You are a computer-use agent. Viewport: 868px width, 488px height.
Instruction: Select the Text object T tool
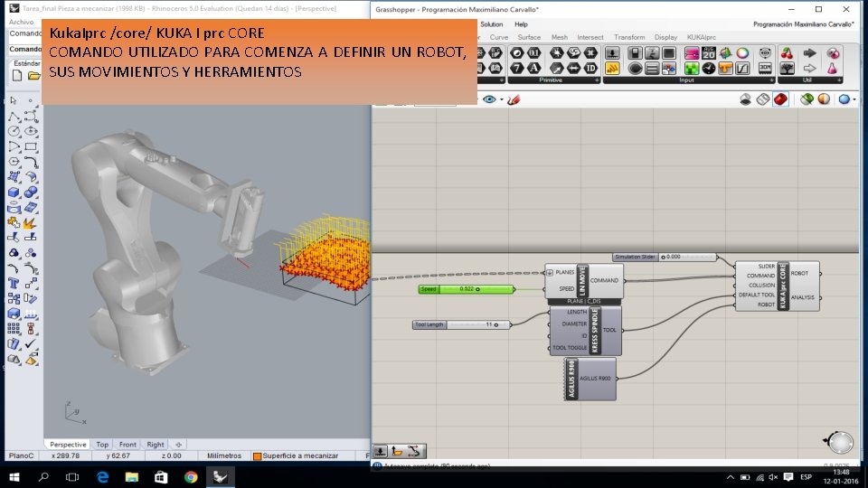[x=14, y=283]
